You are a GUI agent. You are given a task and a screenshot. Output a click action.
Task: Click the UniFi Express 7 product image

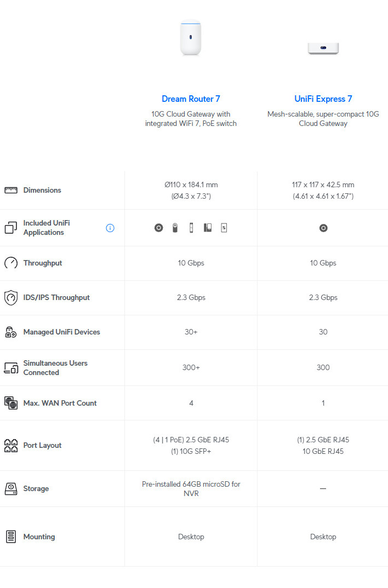tap(323, 48)
